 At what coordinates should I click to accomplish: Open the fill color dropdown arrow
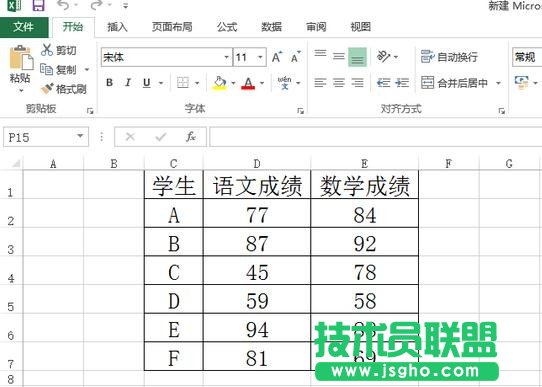[x=233, y=83]
